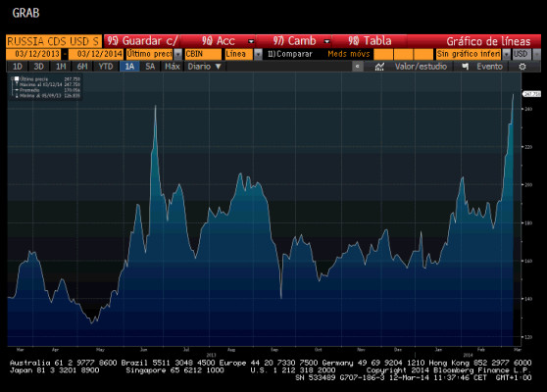This screenshot has height=392, width=547.
Task: Expand the Acc dropdown arrow
Action: 251,41
